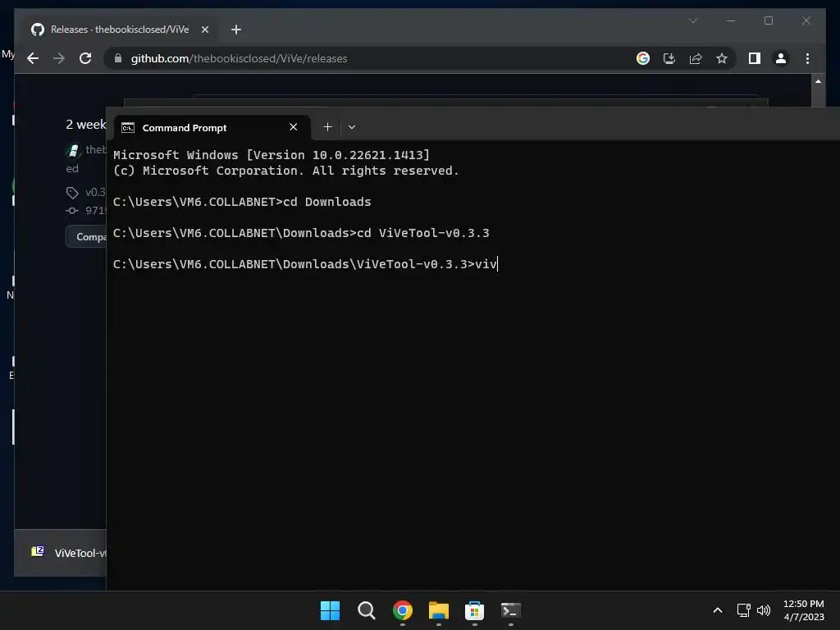The width and height of the screenshot is (840, 630).
Task: Click the Microsoft Corporation copyright line
Action: (286, 171)
